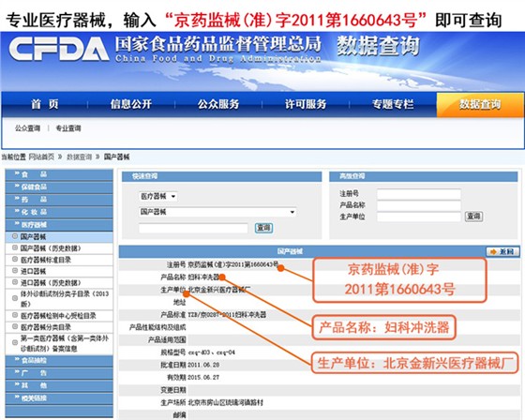Switch to the 专题专栏 tab
This screenshot has height=420, width=525.
coord(393,104)
